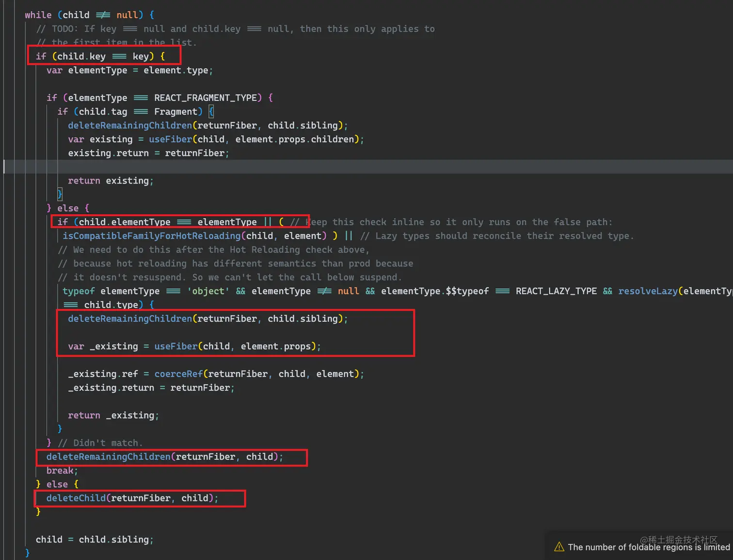Screen dimensions: 733x560
Task: Click 'child.elementType === elementType' condition
Action: pos(168,222)
